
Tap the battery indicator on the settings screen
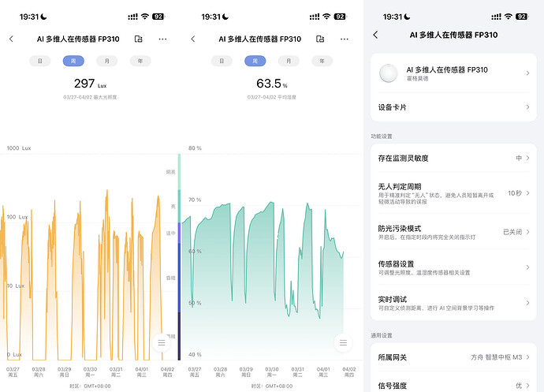pos(522,17)
